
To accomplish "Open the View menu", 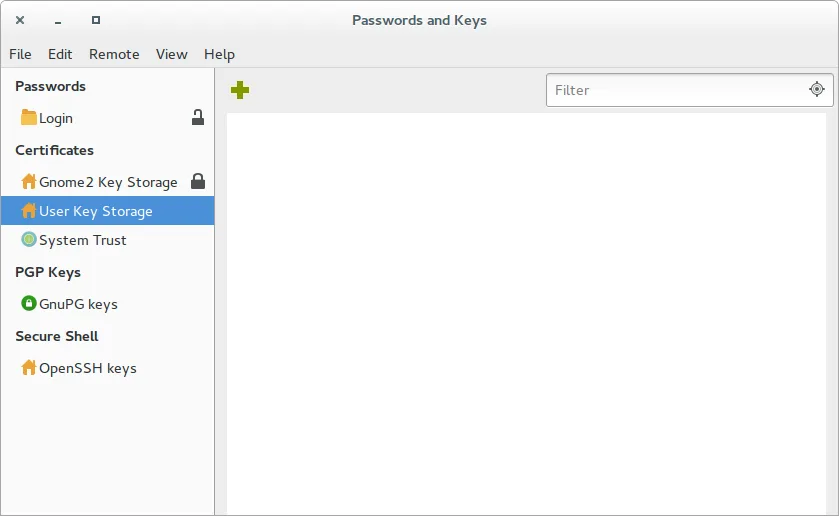I will click(172, 54).
